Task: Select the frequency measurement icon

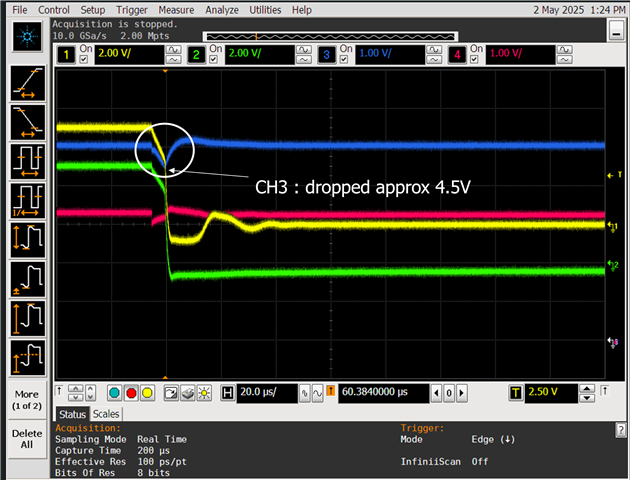Action: [x=28, y=201]
